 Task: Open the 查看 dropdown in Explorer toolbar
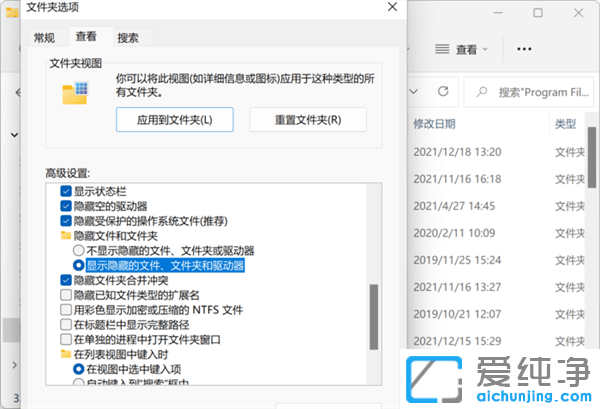coord(462,49)
